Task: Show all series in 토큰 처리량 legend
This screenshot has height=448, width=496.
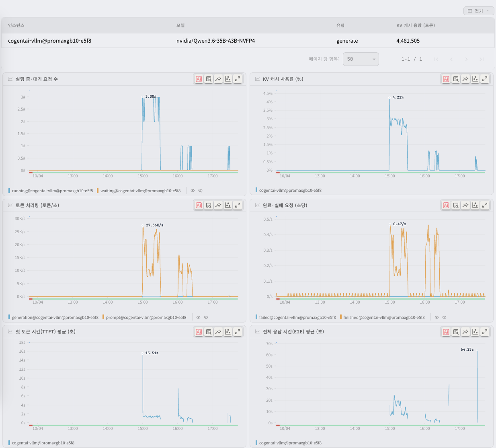Action: coord(199,317)
